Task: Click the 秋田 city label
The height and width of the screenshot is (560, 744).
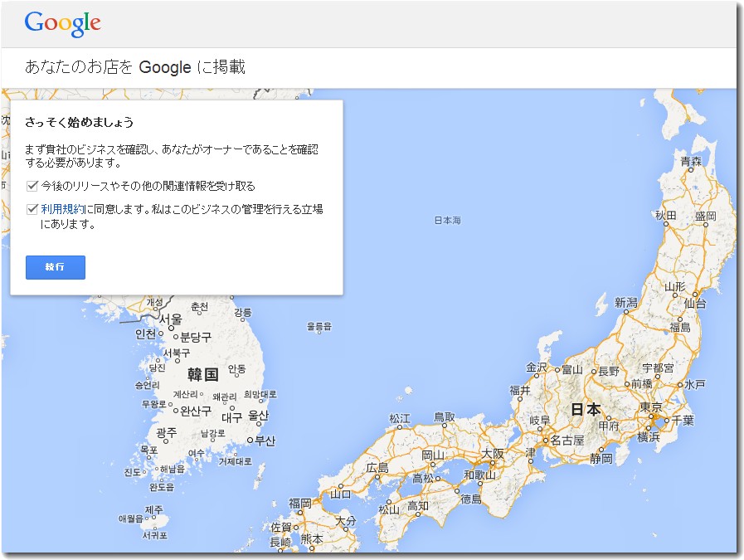Action: click(666, 216)
